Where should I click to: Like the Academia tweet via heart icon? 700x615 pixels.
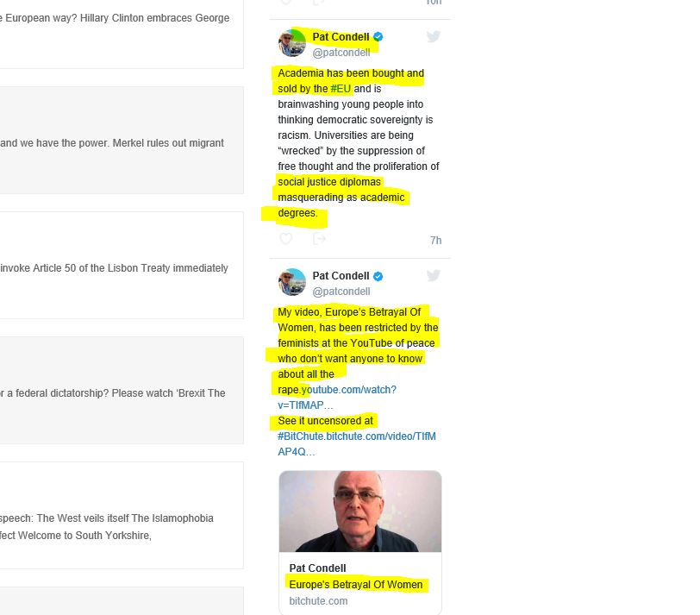[285, 239]
